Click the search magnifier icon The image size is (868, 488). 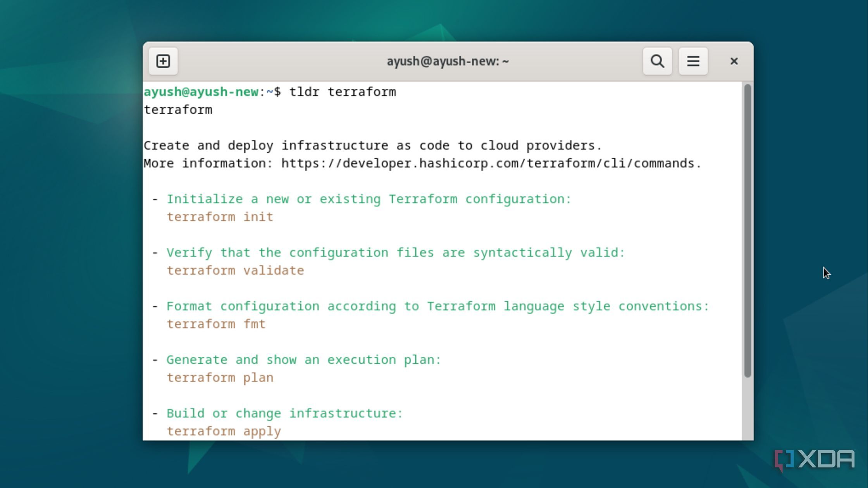[657, 61]
